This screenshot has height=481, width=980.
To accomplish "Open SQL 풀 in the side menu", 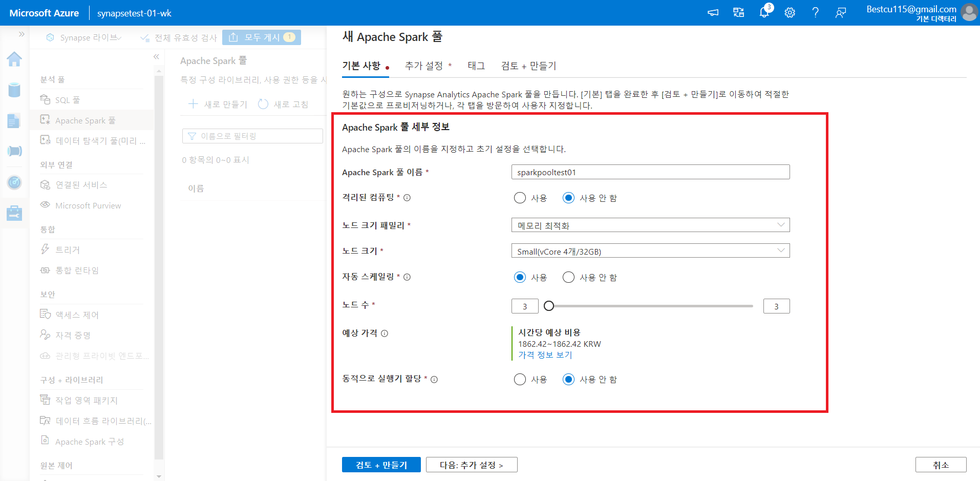I will (92, 100).
